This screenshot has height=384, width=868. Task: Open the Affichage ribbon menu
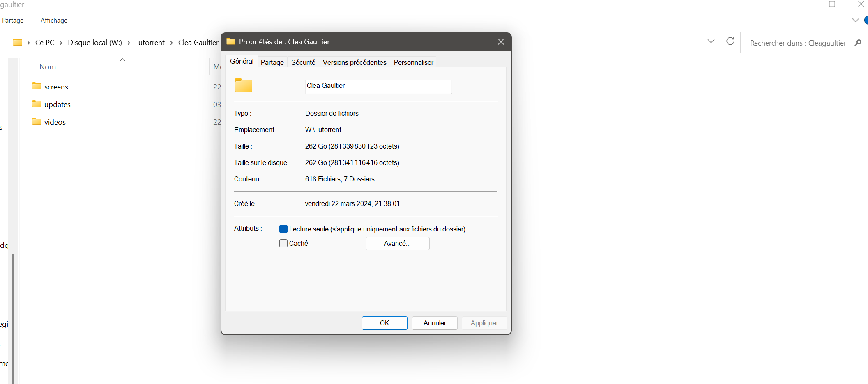coord(54,21)
